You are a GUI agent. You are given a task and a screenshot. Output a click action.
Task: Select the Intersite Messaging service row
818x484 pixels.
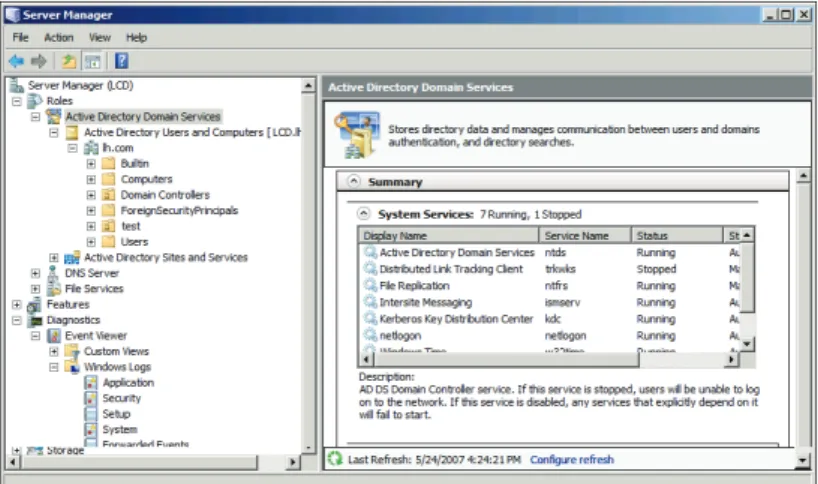[x=551, y=302]
